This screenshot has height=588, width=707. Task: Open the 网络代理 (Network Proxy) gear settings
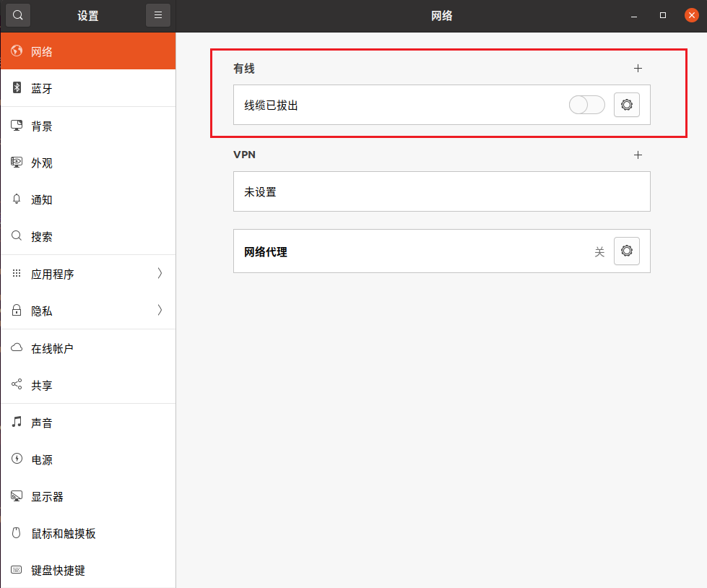(x=626, y=251)
